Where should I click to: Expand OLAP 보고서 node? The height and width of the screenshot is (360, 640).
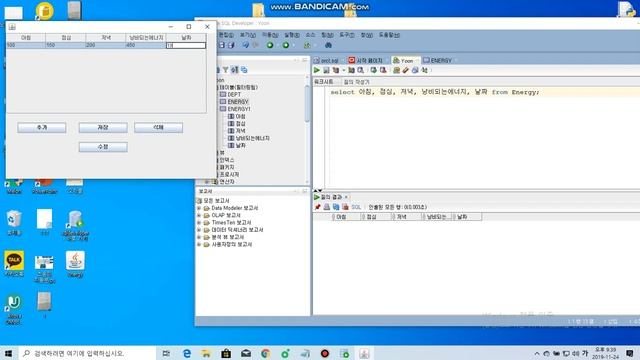tap(199, 215)
